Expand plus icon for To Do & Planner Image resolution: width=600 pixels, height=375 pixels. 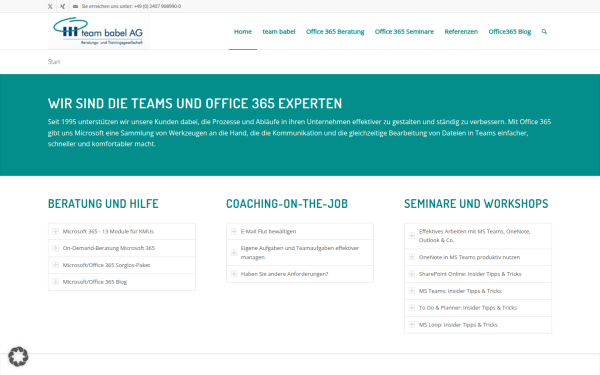[412, 308]
